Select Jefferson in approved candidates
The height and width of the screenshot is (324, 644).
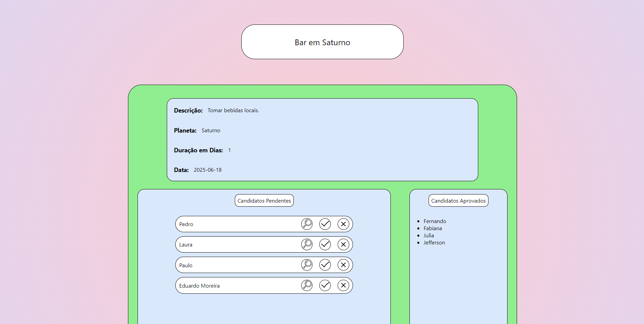click(x=434, y=243)
